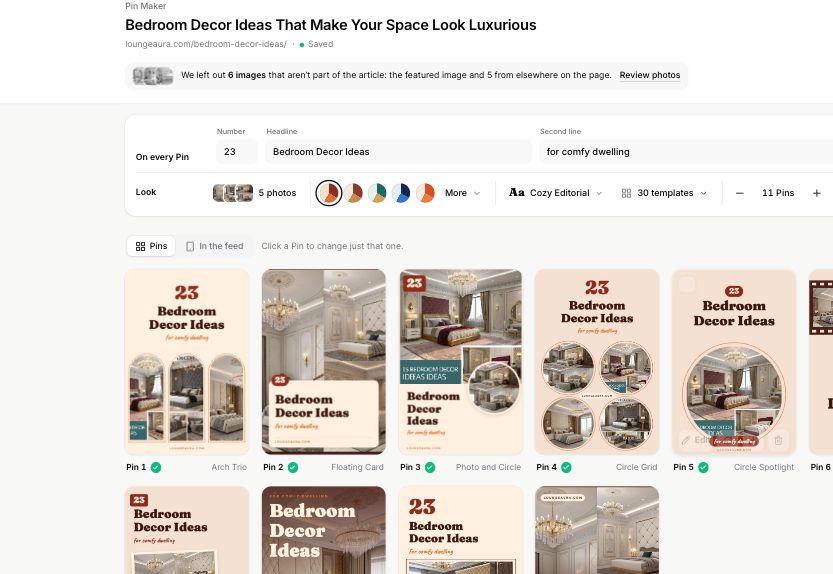Click the Second line field for comfy dwelling

point(685,151)
